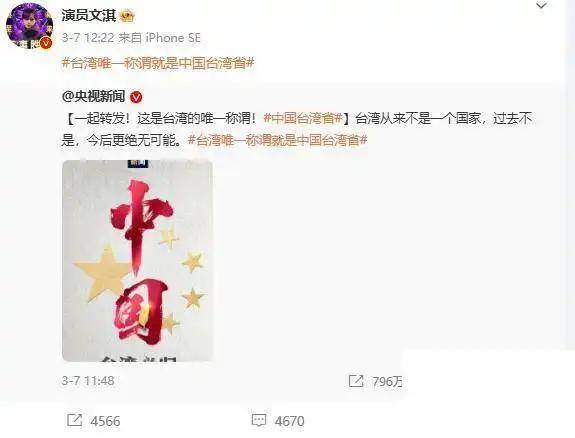Expand the post options chevron menu

click(541, 6)
